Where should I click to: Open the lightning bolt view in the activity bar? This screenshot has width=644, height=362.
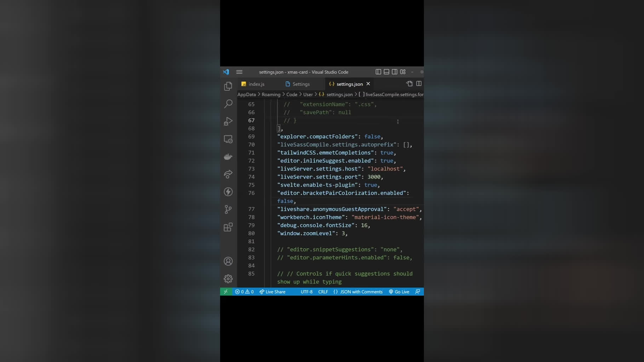(228, 192)
